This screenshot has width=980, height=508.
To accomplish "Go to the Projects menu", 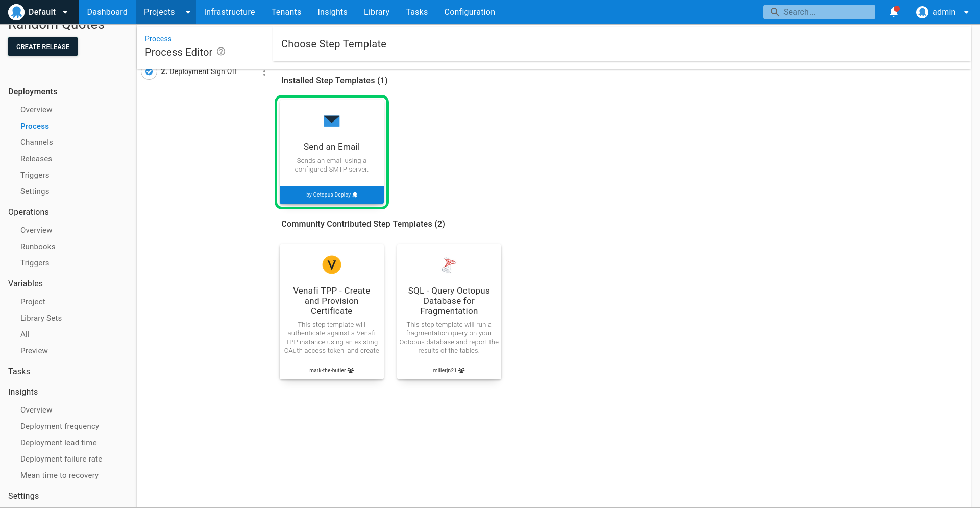I will [x=159, y=12].
